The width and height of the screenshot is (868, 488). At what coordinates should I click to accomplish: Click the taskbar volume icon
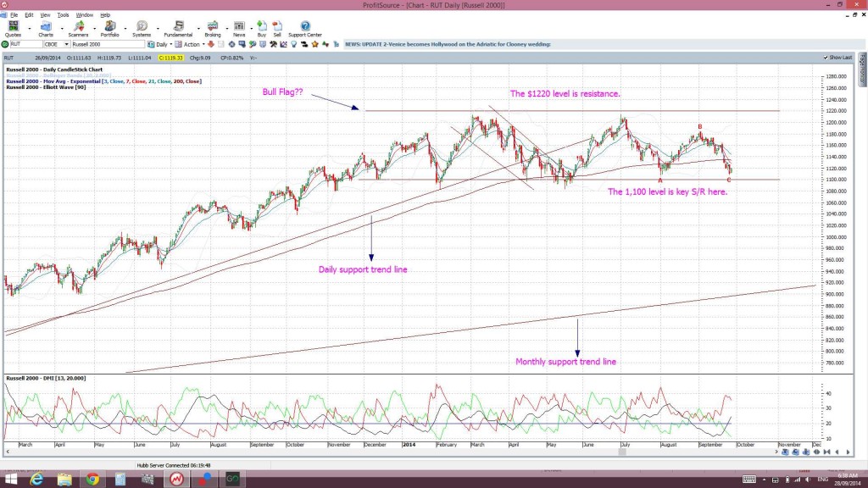808,480
